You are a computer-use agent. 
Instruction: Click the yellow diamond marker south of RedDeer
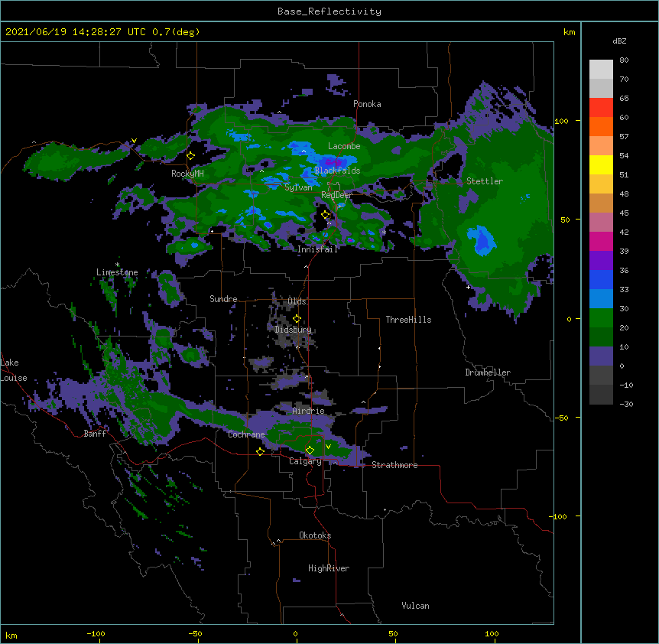click(x=326, y=215)
